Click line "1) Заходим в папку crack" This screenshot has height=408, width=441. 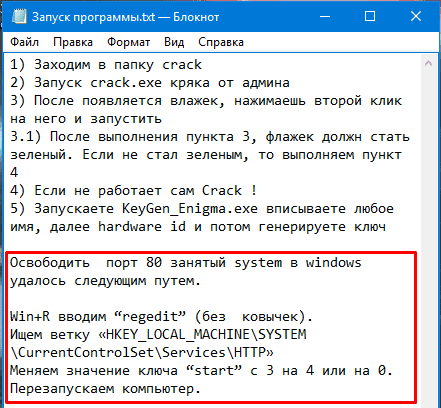106,65
